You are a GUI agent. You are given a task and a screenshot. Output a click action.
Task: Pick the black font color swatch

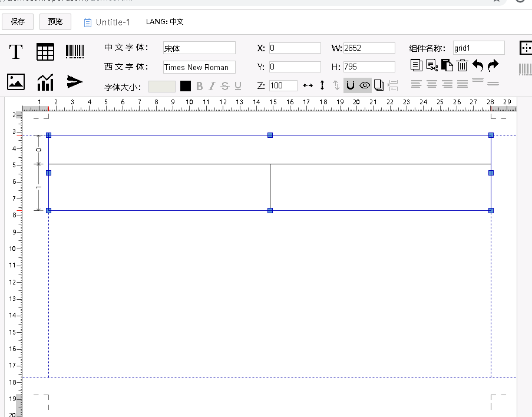[x=185, y=86]
